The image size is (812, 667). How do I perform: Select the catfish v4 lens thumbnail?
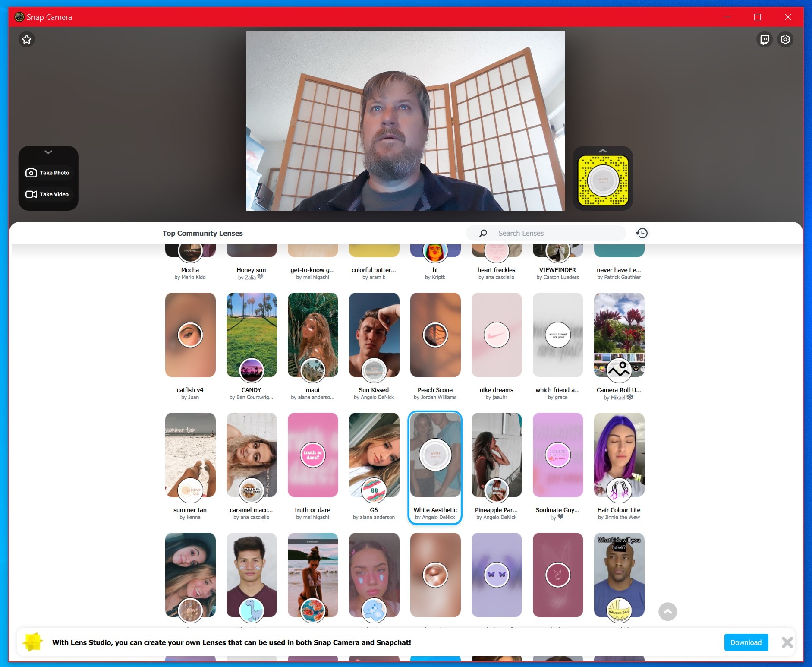[x=190, y=335]
